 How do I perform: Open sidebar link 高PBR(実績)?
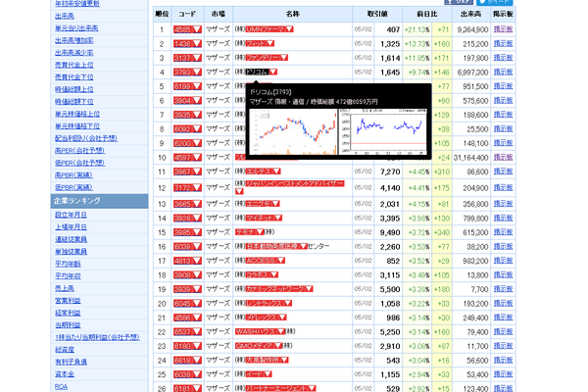click(x=73, y=175)
